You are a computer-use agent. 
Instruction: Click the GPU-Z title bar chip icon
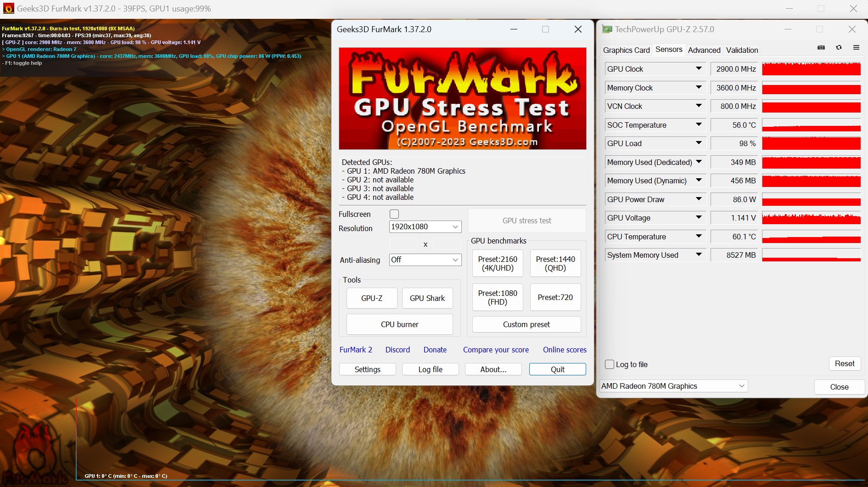(x=607, y=29)
